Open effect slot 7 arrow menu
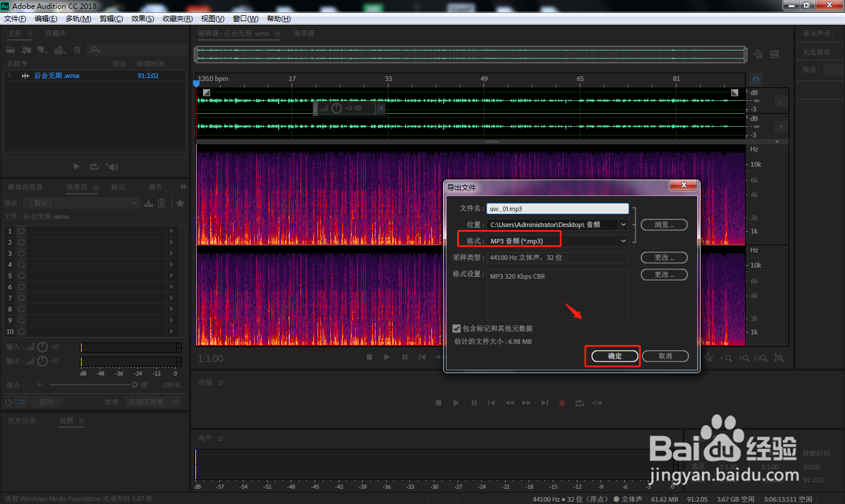 coord(171,298)
